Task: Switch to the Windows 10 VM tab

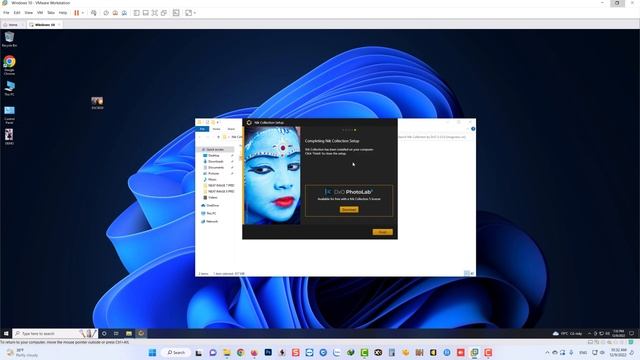Action: point(44,24)
